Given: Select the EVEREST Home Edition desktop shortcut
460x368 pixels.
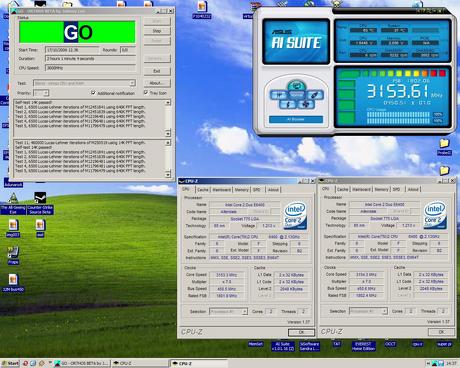Looking at the screenshot, I should [x=363, y=346].
